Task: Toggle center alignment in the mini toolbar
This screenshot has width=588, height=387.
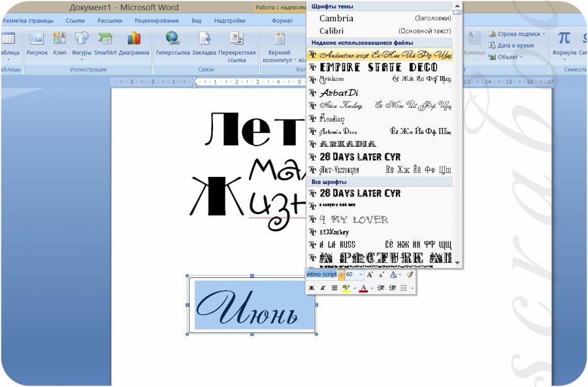Action: (335, 288)
